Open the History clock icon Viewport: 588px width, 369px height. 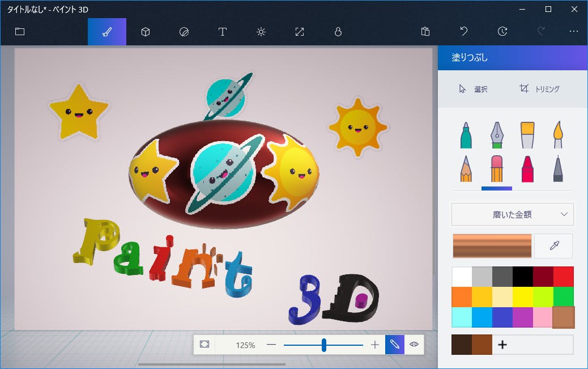click(x=502, y=32)
